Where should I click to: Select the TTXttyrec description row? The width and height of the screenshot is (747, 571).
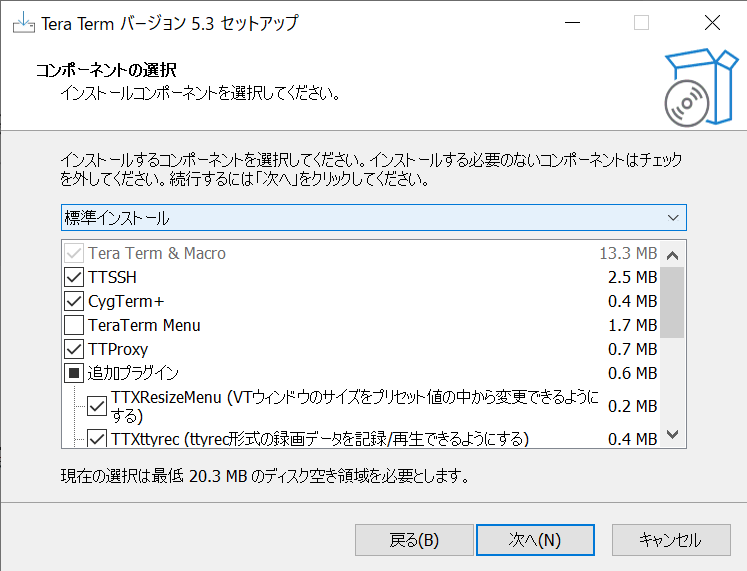tap(320, 439)
